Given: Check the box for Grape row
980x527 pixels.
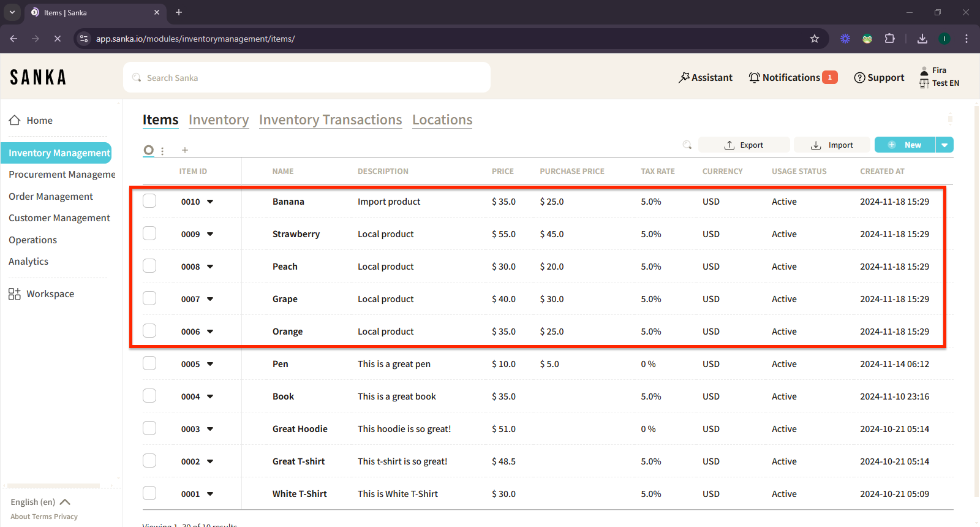Looking at the screenshot, I should 149,298.
